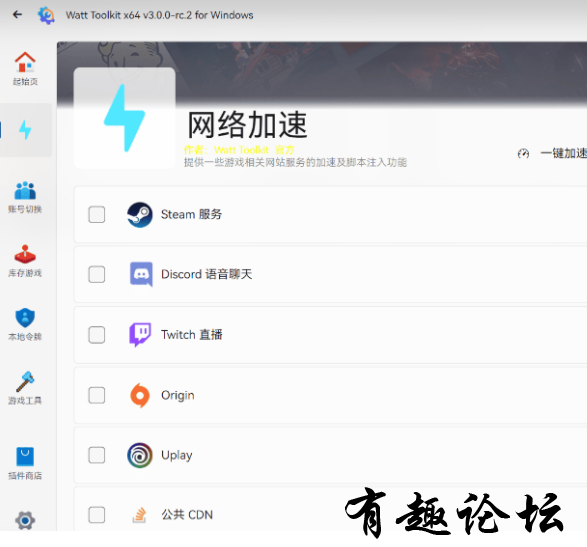Screen dimensions: 587x547
Task: Click the Uplay logo icon
Action: coord(140,455)
